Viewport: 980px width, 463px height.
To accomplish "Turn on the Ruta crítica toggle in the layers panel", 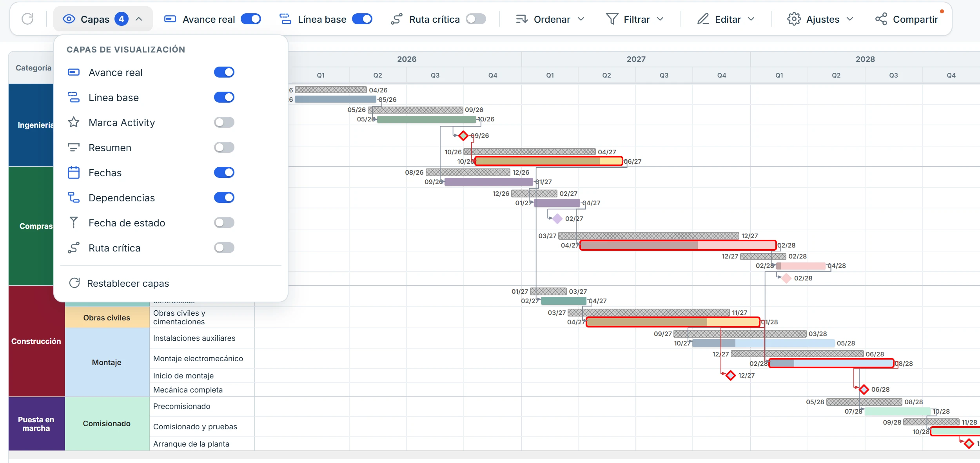I will pyautogui.click(x=224, y=248).
